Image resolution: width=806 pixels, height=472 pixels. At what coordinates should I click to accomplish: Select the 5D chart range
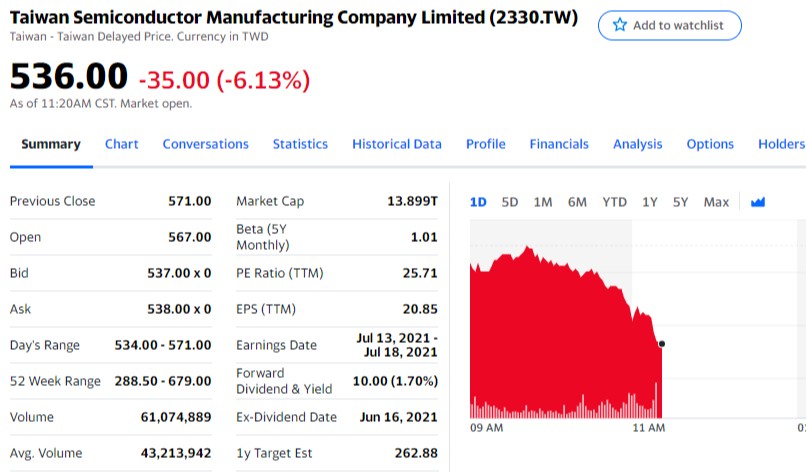510,202
